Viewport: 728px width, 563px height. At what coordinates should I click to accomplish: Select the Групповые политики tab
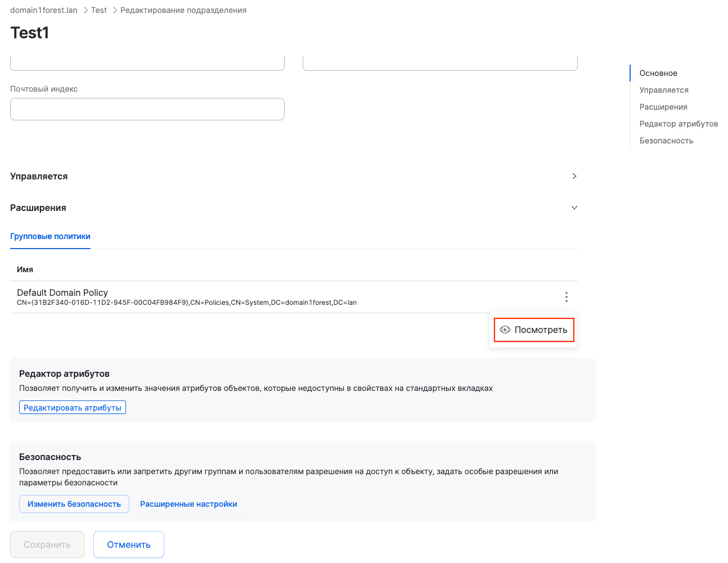50,237
